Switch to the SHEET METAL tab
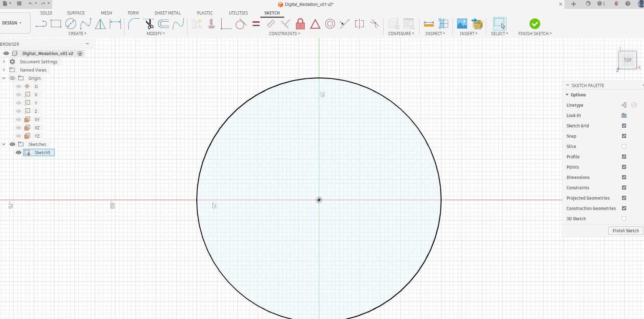The height and width of the screenshot is (319, 644). point(168,13)
